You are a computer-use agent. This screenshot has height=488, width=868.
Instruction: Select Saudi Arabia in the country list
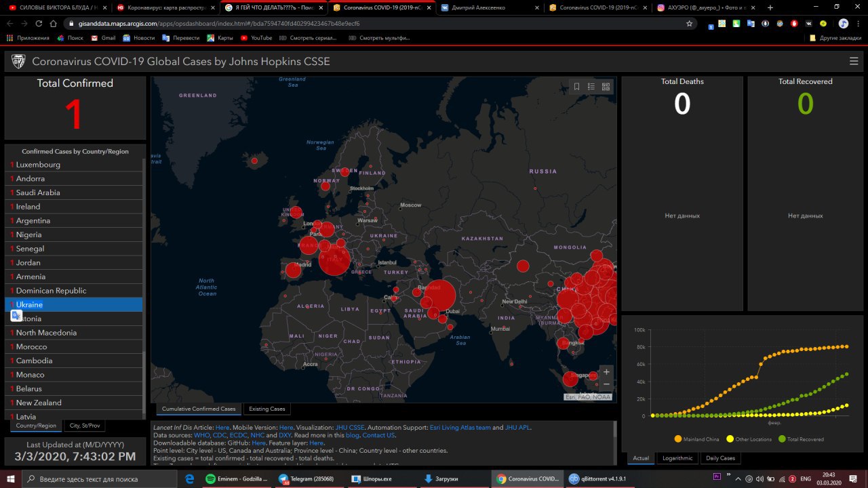coord(74,192)
